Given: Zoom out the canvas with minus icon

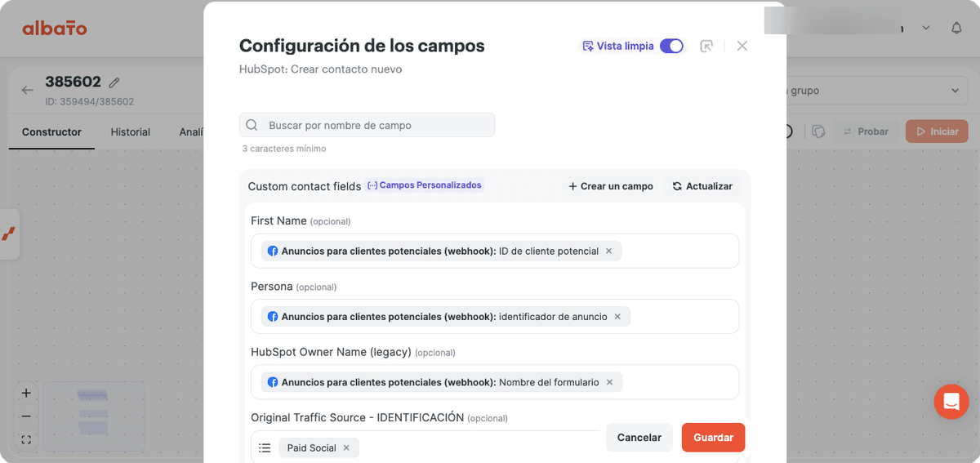Looking at the screenshot, I should [x=26, y=416].
